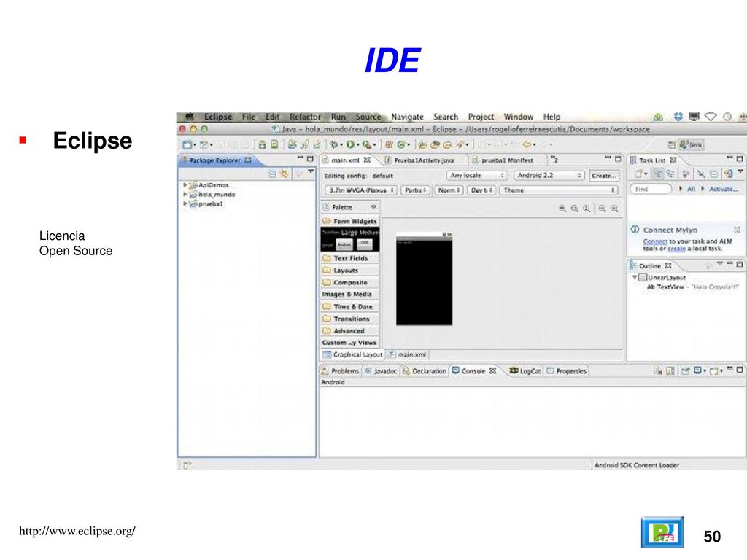Click the New Java Package icon

pyautogui.click(x=389, y=145)
